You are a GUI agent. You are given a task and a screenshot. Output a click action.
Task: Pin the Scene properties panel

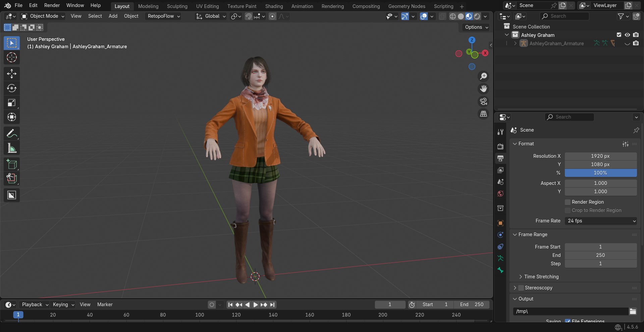pos(636,130)
